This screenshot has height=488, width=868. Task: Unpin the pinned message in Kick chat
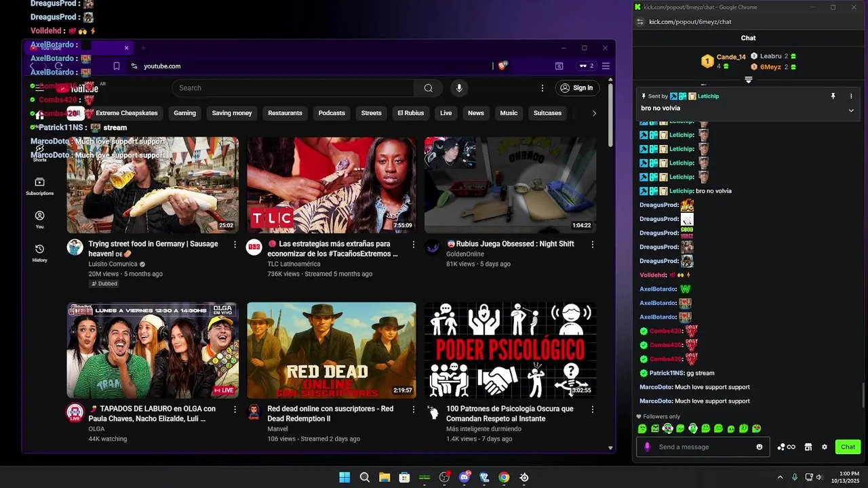[833, 96]
